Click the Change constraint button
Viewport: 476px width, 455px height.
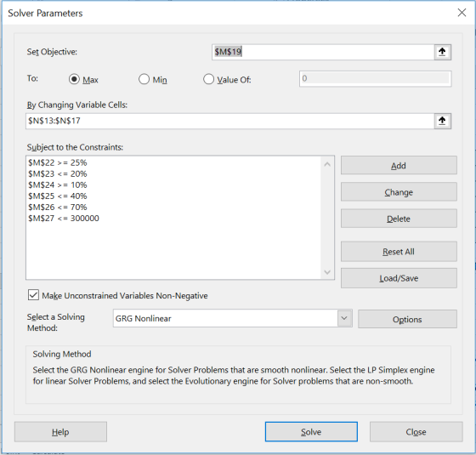(399, 192)
